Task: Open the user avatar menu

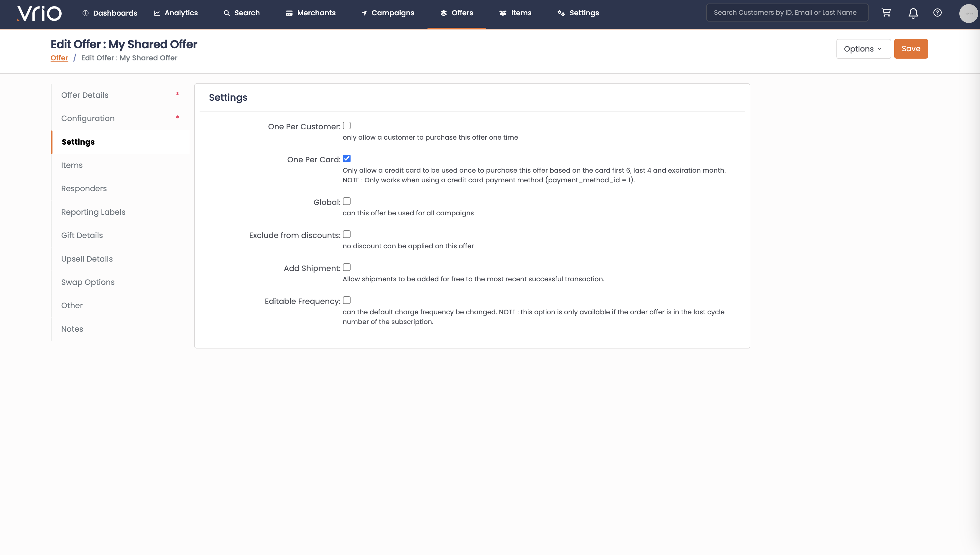Action: point(969,13)
